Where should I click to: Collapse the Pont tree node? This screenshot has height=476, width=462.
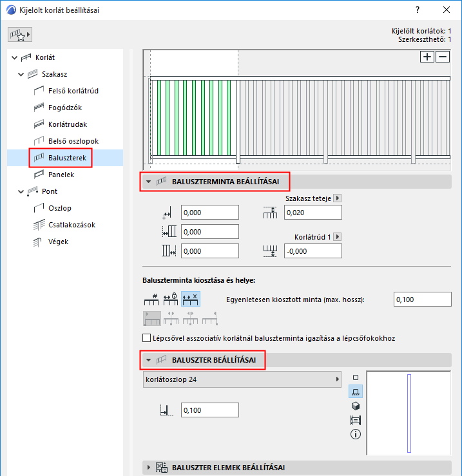point(21,191)
